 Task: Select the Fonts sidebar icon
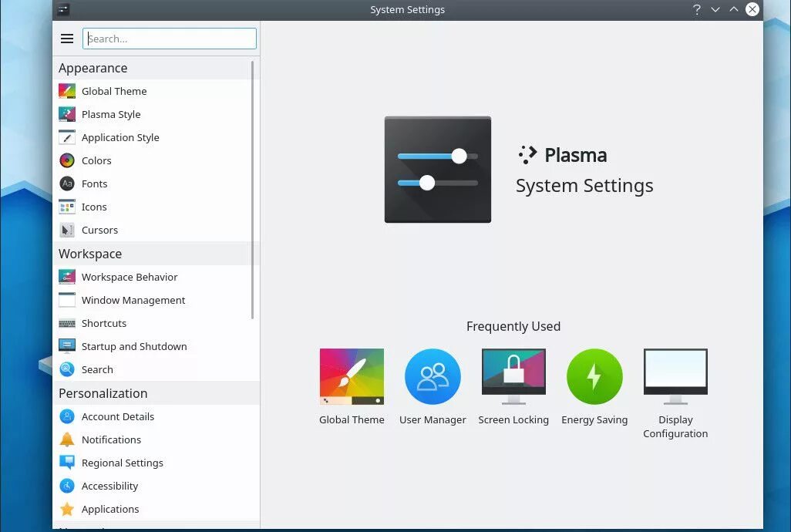coord(67,184)
